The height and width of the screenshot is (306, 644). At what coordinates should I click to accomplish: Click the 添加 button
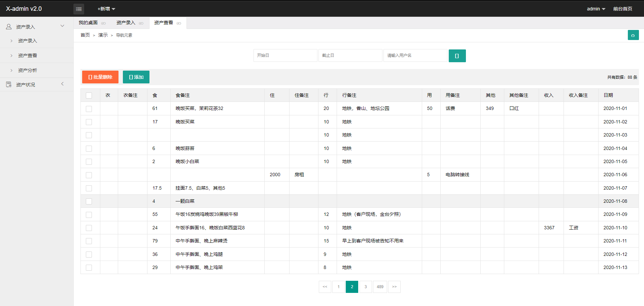pyautogui.click(x=136, y=77)
